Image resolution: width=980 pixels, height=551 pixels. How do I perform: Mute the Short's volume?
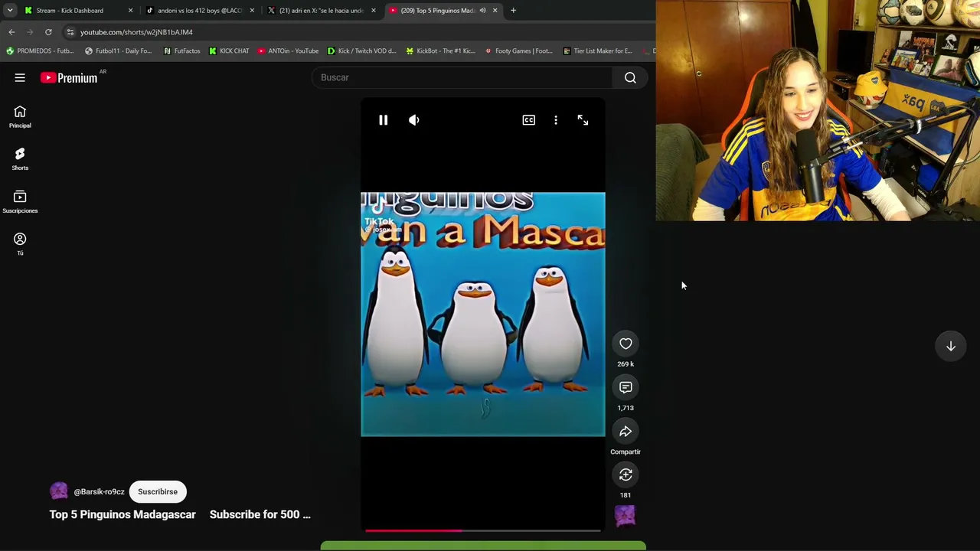coord(414,120)
